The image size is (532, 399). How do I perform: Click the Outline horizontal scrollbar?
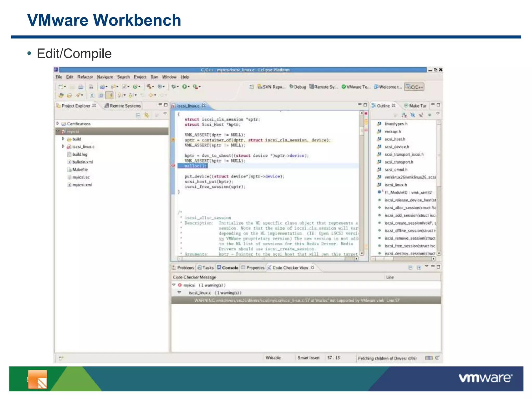coord(403,258)
